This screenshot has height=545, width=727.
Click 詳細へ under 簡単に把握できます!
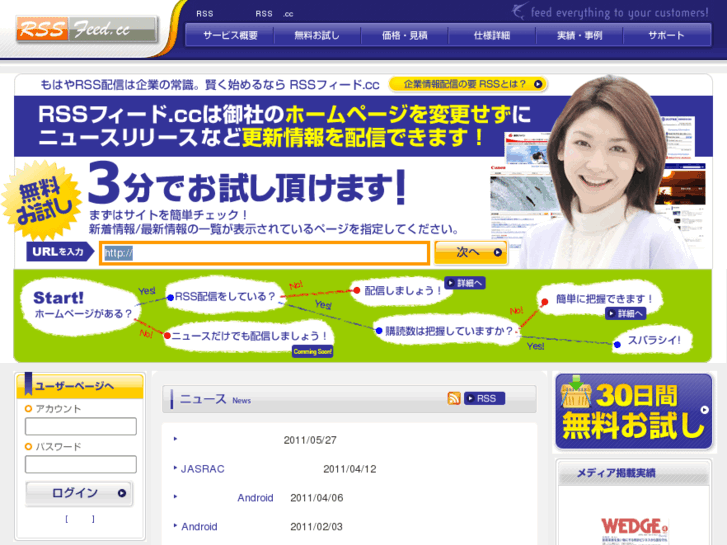(x=625, y=314)
